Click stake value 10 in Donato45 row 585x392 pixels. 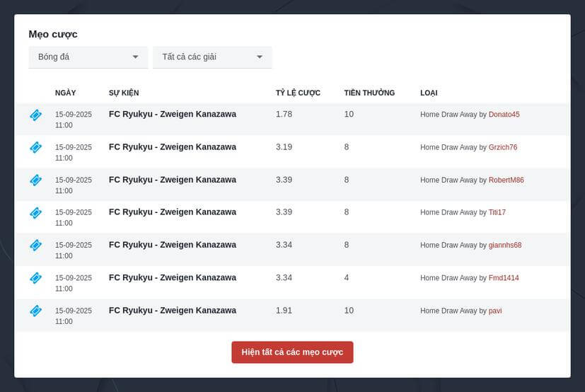tap(349, 114)
